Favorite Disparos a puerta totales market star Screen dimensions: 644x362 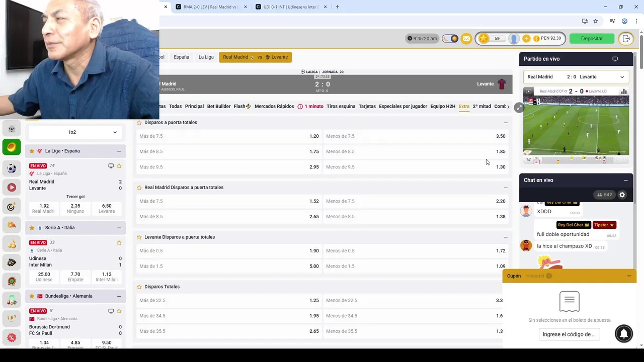139,123
